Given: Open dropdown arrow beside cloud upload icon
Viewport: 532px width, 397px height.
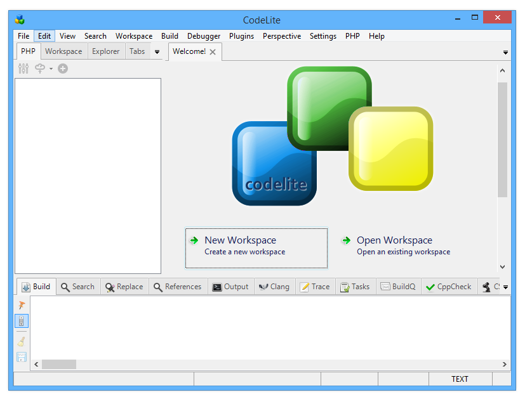Looking at the screenshot, I should (x=51, y=68).
